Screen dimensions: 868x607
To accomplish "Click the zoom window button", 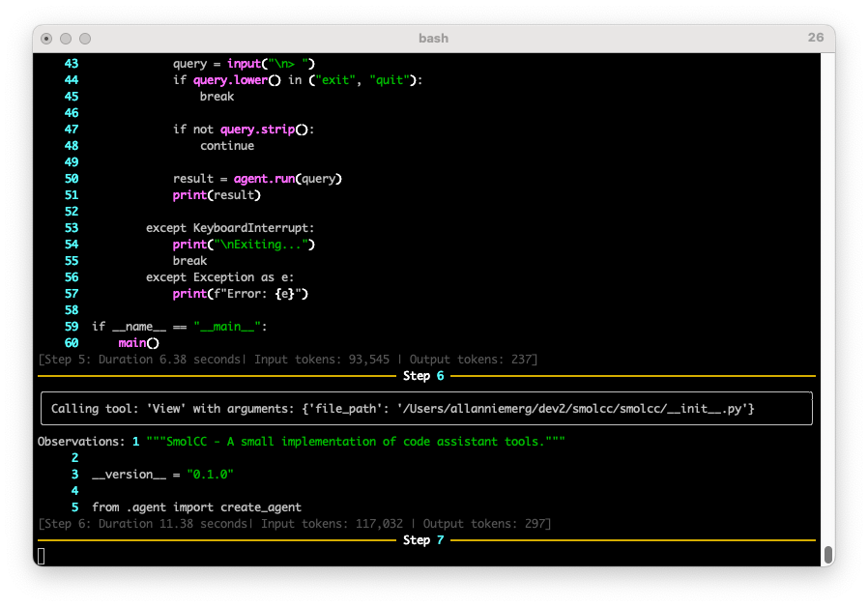I will click(x=85, y=39).
